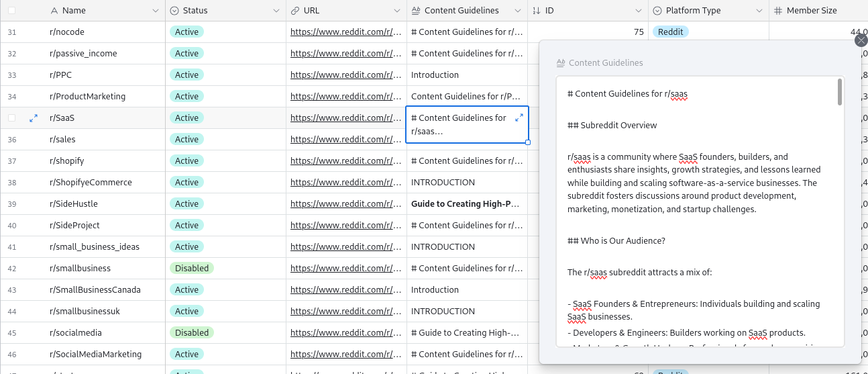This screenshot has width=868, height=374.
Task: Expand the Content Guidelines cell for r/saas
Action: click(519, 118)
